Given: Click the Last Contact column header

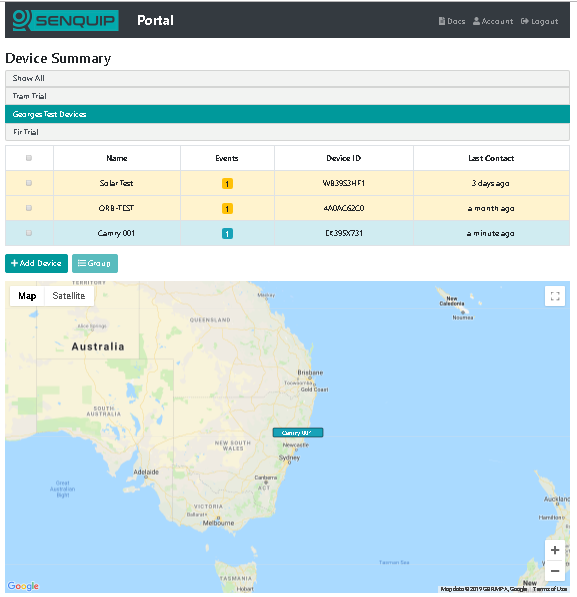Looking at the screenshot, I should tap(491, 158).
